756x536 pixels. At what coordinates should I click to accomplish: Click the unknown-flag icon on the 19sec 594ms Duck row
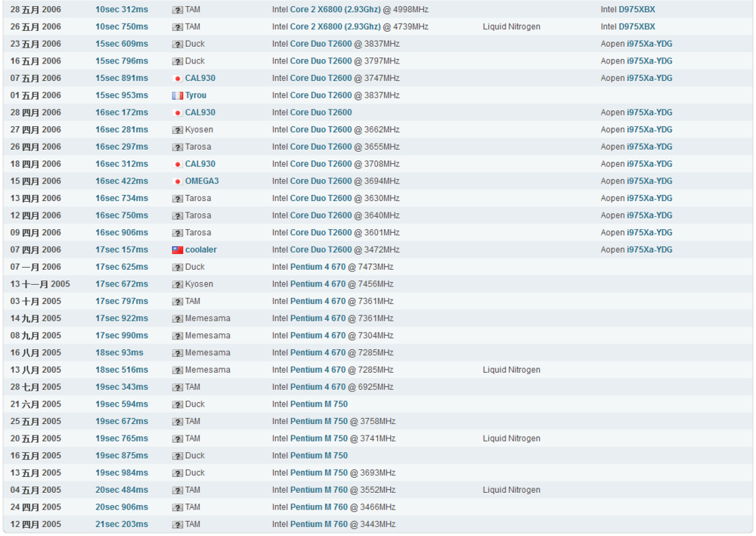tap(178, 404)
